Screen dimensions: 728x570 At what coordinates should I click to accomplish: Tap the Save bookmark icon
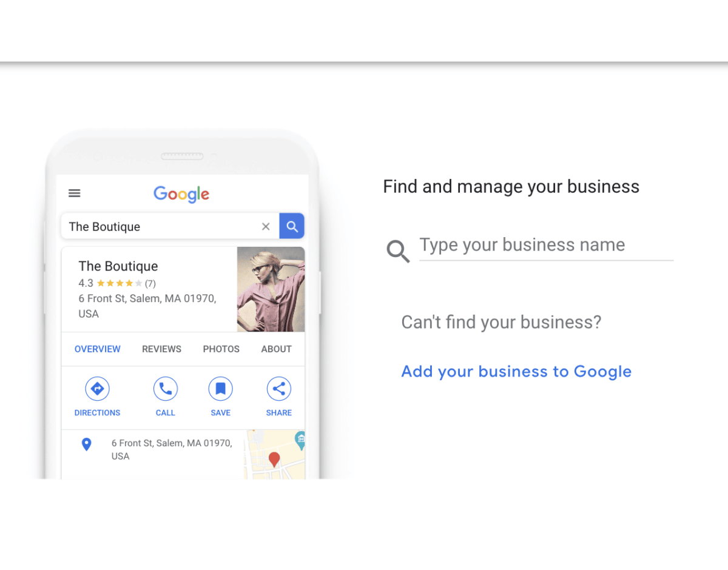221,389
